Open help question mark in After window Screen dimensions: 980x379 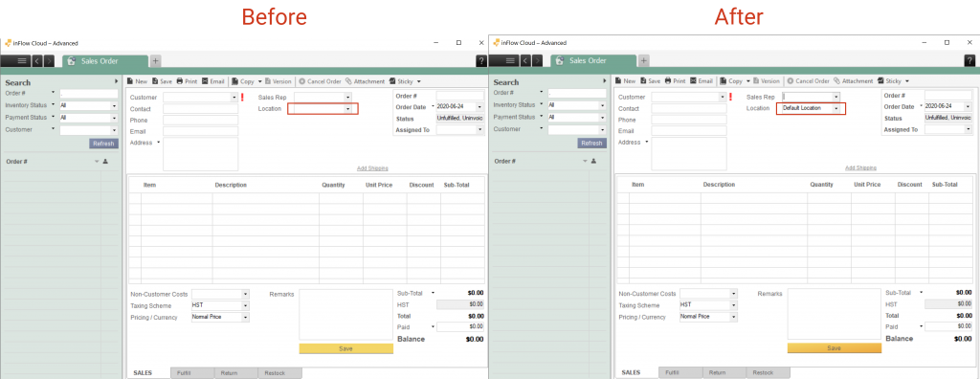click(x=969, y=60)
